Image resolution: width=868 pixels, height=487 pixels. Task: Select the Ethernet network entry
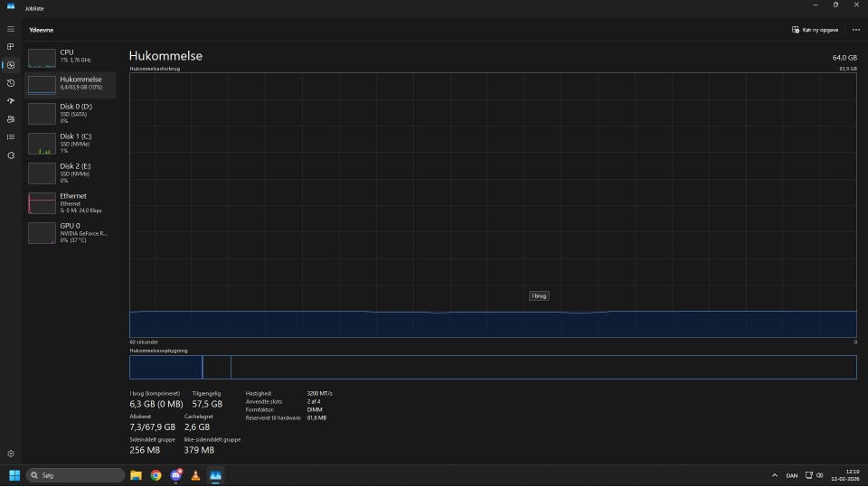tap(71, 202)
